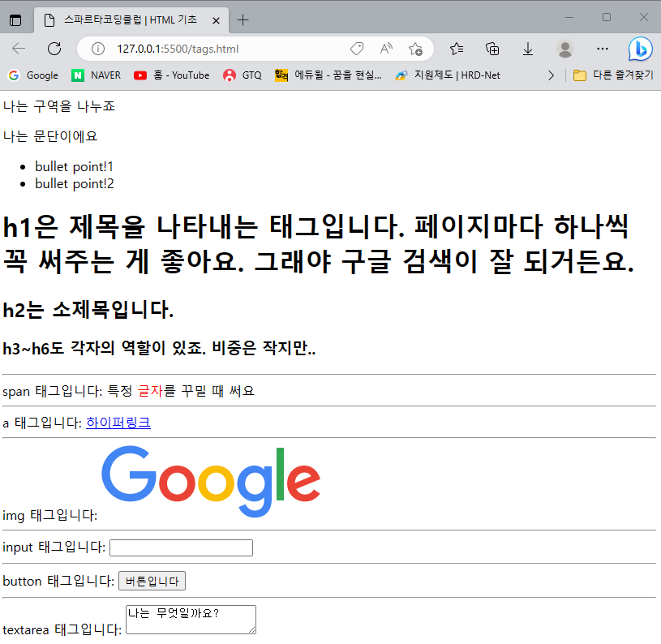View site information icon in address bar
Screen dimensions: 661x644
98,49
